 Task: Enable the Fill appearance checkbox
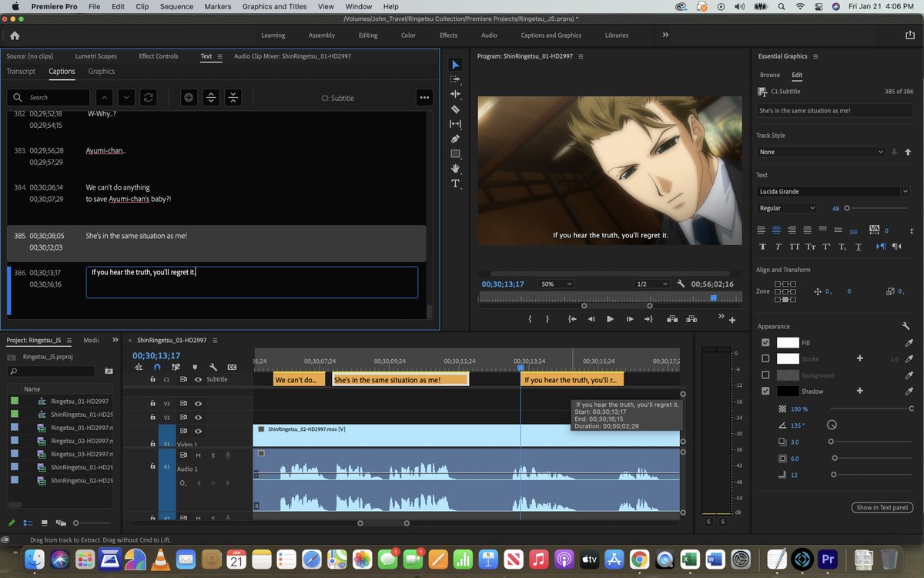(x=765, y=343)
